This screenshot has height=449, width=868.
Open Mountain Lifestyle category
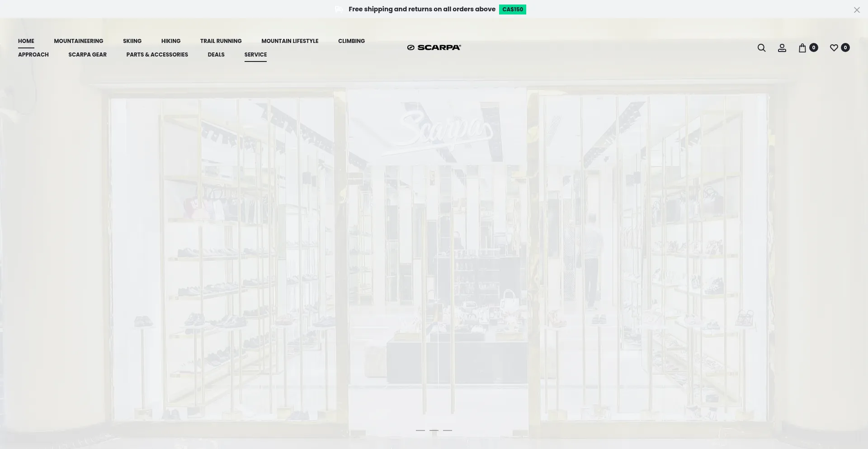click(x=290, y=41)
